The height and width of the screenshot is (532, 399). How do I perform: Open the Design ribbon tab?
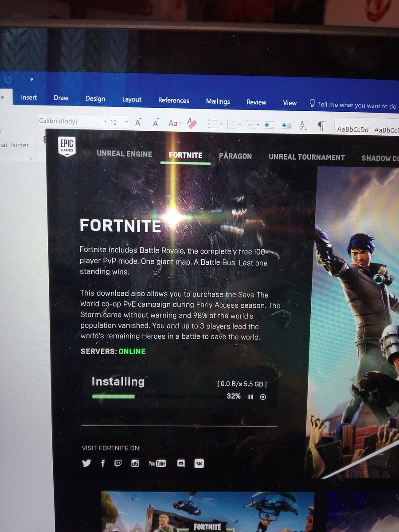[95, 98]
